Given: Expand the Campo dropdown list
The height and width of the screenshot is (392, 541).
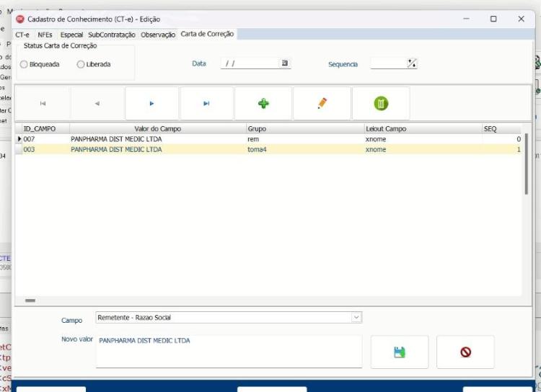Looking at the screenshot, I should point(356,317).
